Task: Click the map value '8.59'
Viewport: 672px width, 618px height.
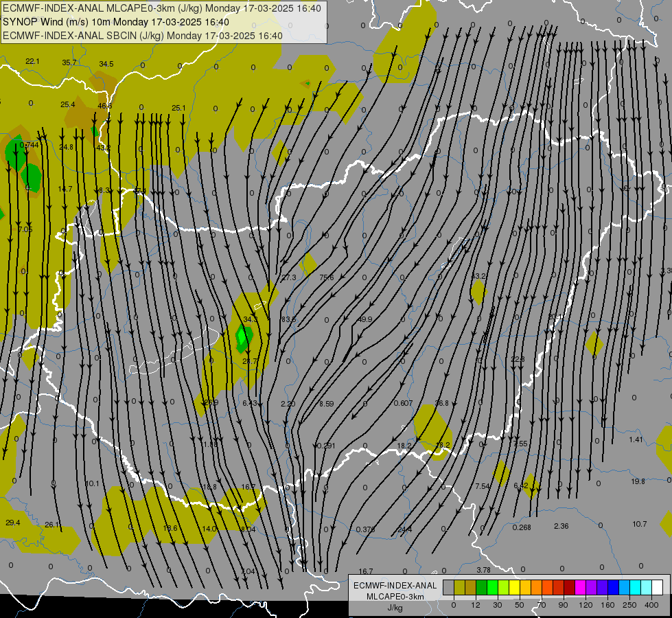Action: 327,404
